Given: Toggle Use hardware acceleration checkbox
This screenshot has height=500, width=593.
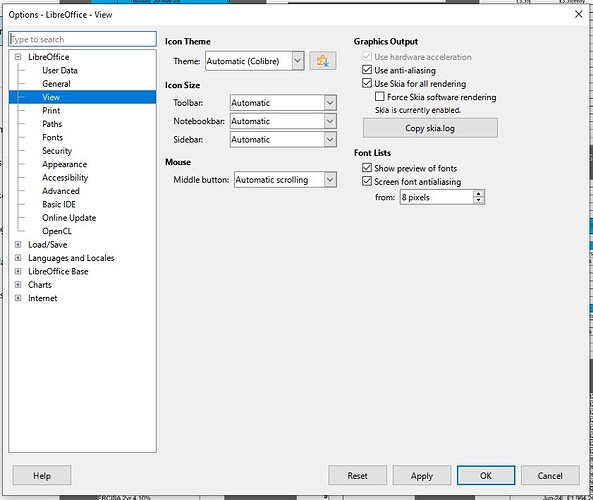Looking at the screenshot, I should (366, 57).
